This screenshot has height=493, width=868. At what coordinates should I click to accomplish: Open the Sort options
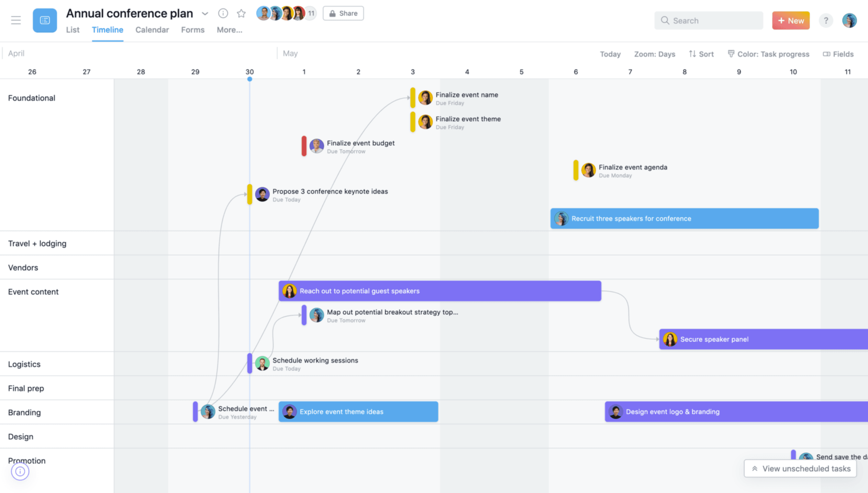pyautogui.click(x=701, y=54)
